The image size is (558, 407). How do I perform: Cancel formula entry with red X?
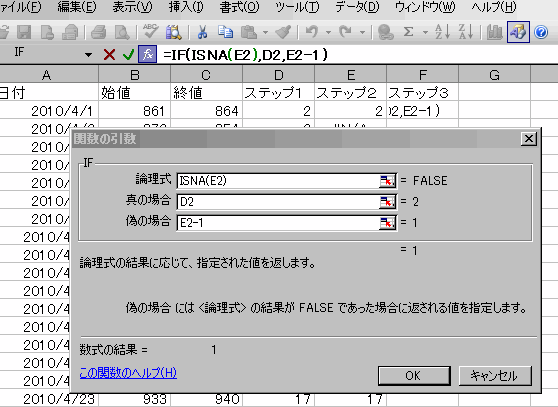[109, 55]
